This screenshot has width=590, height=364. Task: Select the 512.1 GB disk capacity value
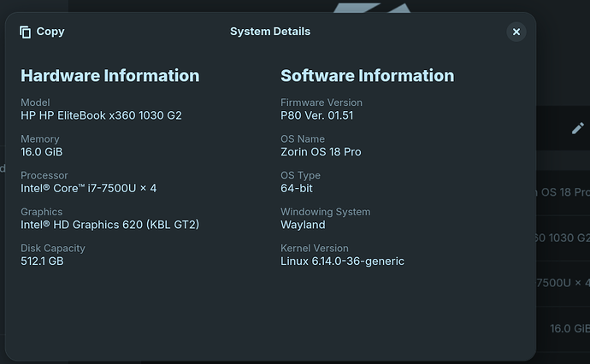coord(42,261)
